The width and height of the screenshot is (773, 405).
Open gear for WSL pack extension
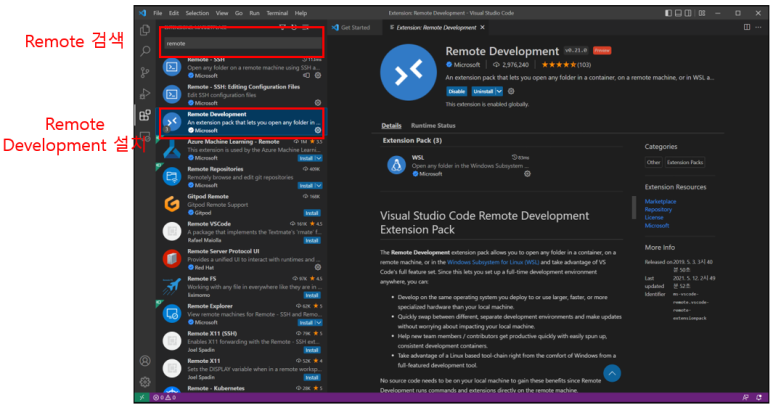click(527, 173)
